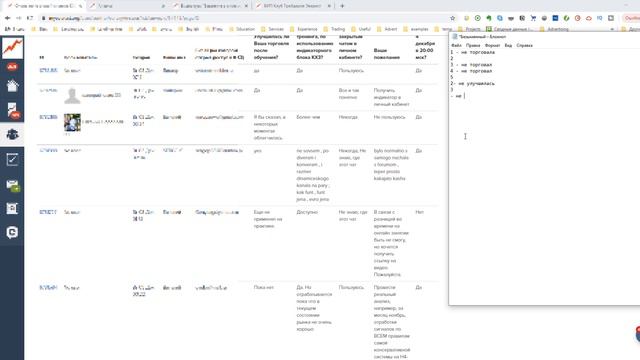Viewport: 640px width, 360px height.
Task: Open Правка menu in Notepad
Action: point(473,45)
